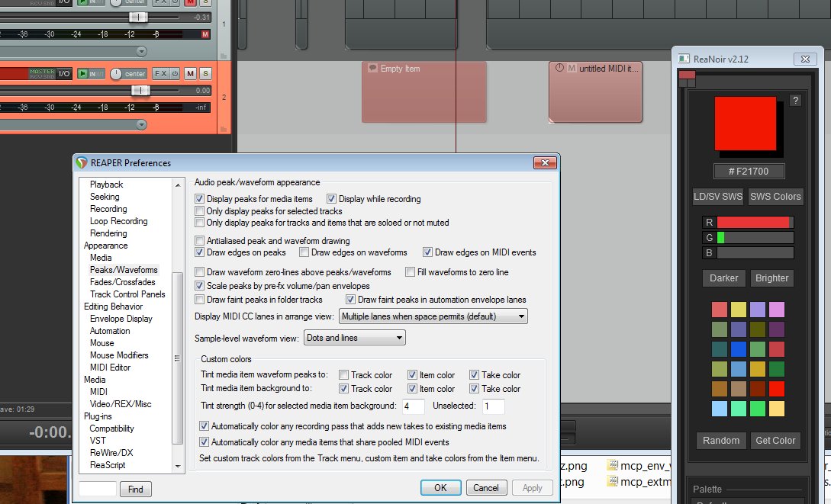The width and height of the screenshot is (831, 504).
Task: Open track 2 envelope dropdown arrow
Action: click(141, 124)
